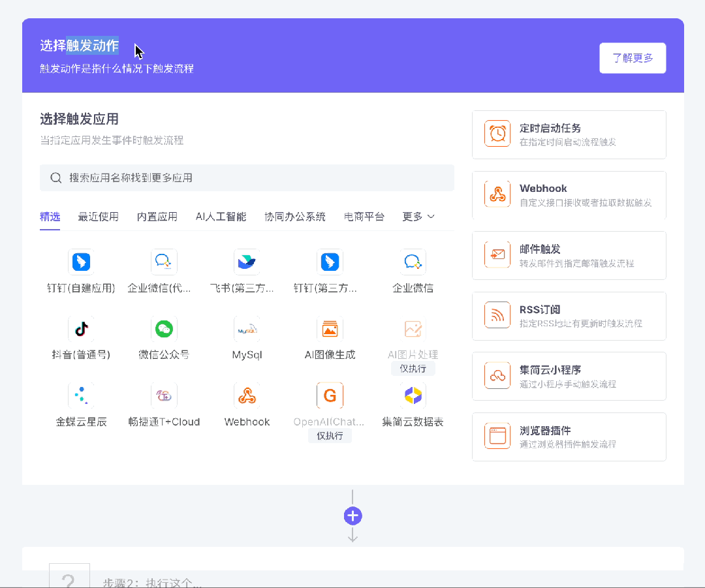705x588 pixels.
Task: Select the 微信公众号 app icon
Action: click(164, 329)
